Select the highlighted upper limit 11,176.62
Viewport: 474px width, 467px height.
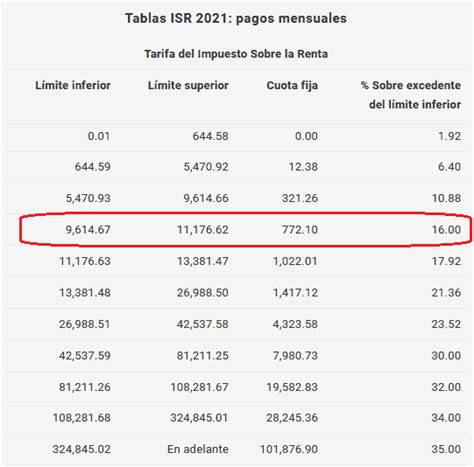point(203,230)
